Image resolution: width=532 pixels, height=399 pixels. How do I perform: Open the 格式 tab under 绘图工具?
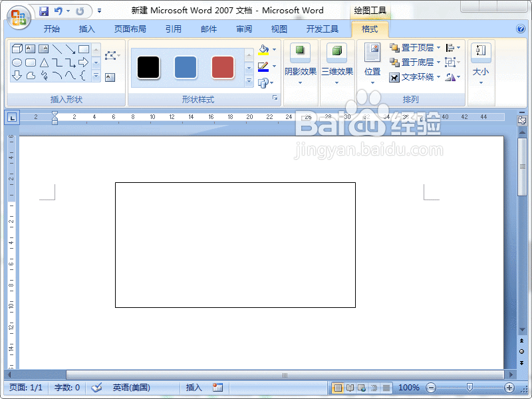click(x=370, y=29)
